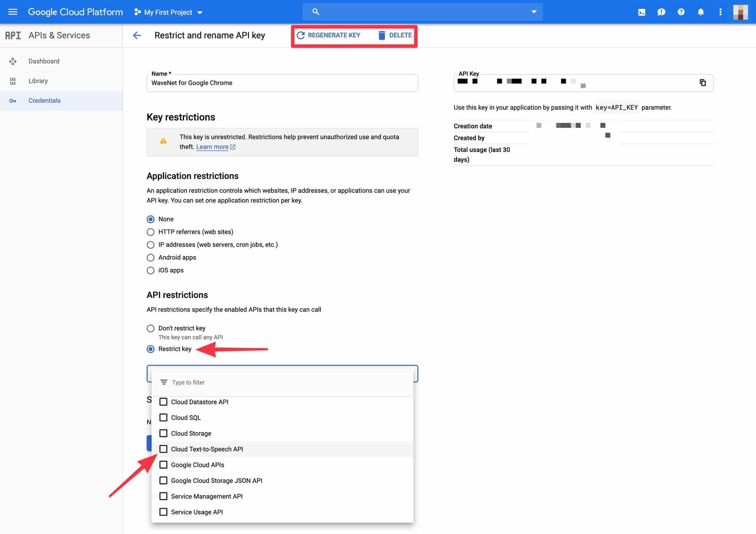Click the project selector hexagon icon
The height and width of the screenshot is (534, 756).
137,12
